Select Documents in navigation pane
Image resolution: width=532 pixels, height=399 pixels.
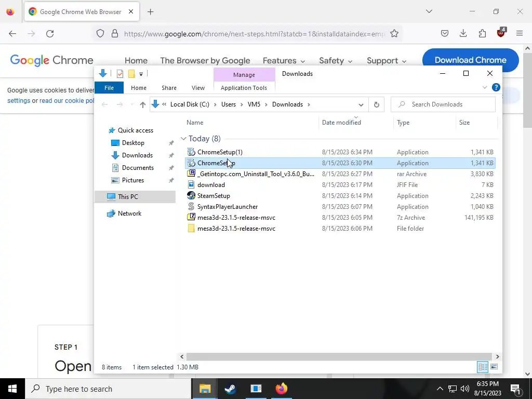point(138,168)
